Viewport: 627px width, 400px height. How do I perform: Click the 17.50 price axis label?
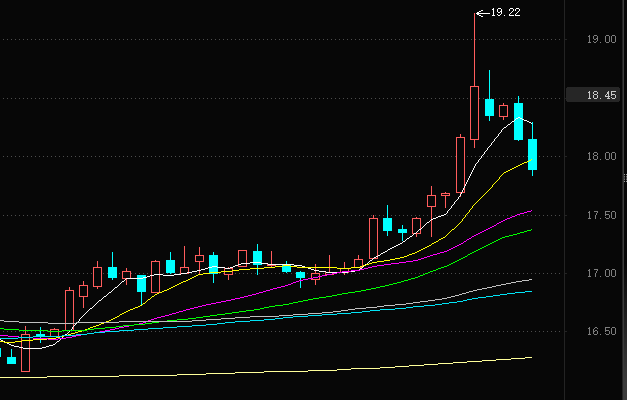tap(601, 216)
